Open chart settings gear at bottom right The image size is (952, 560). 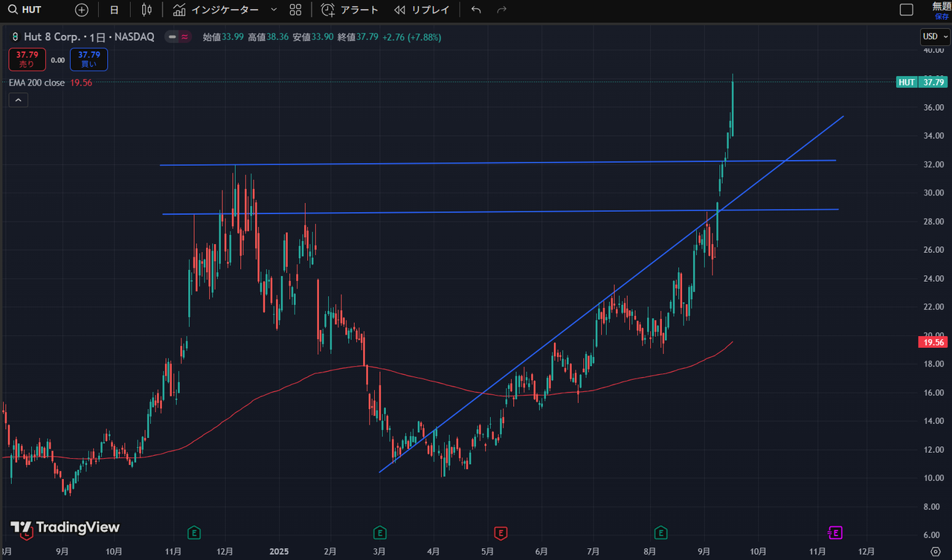click(935, 551)
